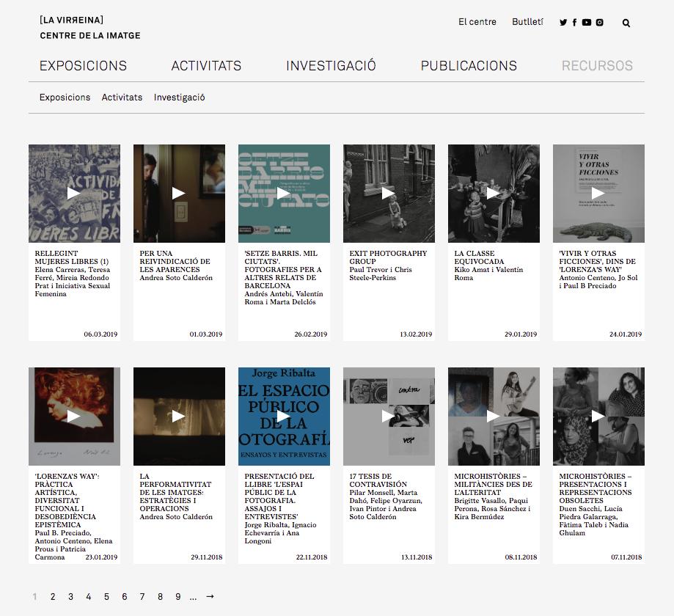
Task: Click the date 13.02.2019
Action: [x=416, y=334]
